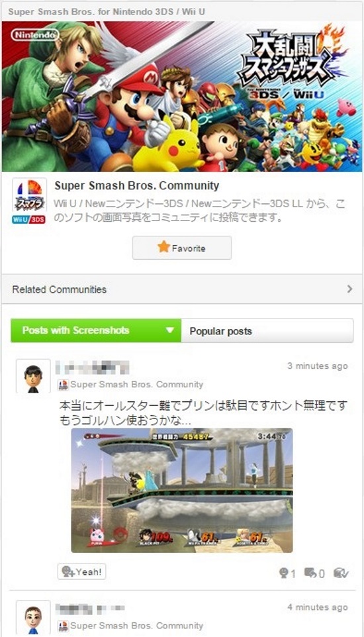Image resolution: width=364 pixels, height=637 pixels.
Task: Click the played-game checkmark icon
Action: click(341, 573)
